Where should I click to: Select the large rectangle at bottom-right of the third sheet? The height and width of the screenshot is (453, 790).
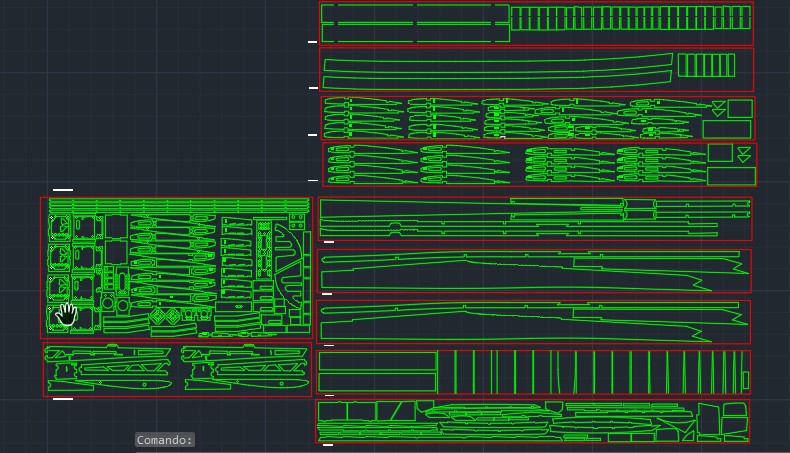[726, 129]
